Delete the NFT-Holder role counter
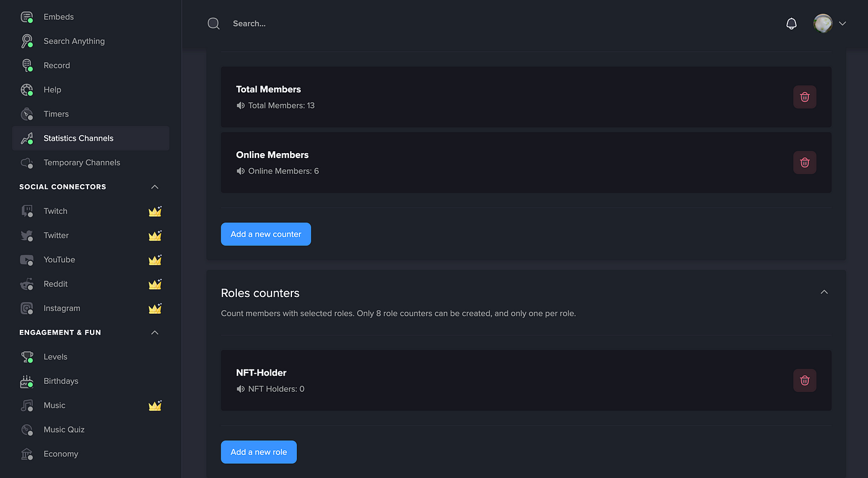 [x=804, y=380]
